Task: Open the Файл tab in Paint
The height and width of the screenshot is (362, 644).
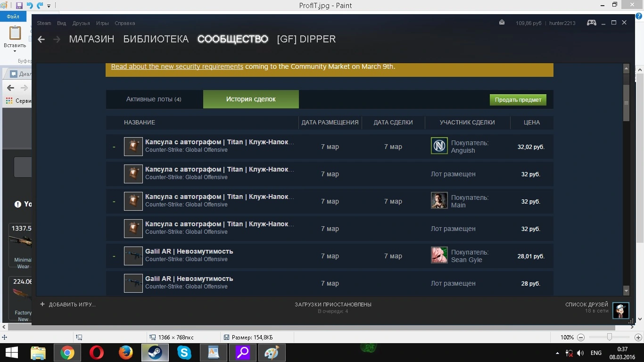Action: pos(13,16)
